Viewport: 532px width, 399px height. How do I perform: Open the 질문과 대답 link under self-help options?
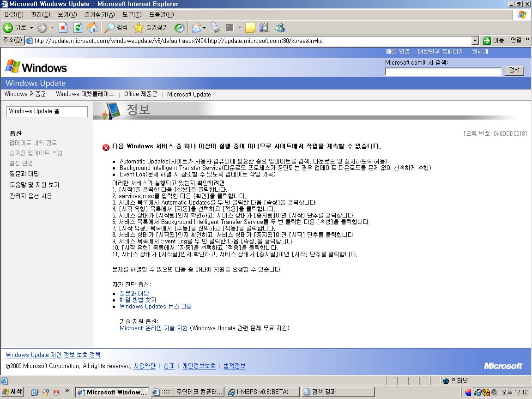[x=134, y=294]
